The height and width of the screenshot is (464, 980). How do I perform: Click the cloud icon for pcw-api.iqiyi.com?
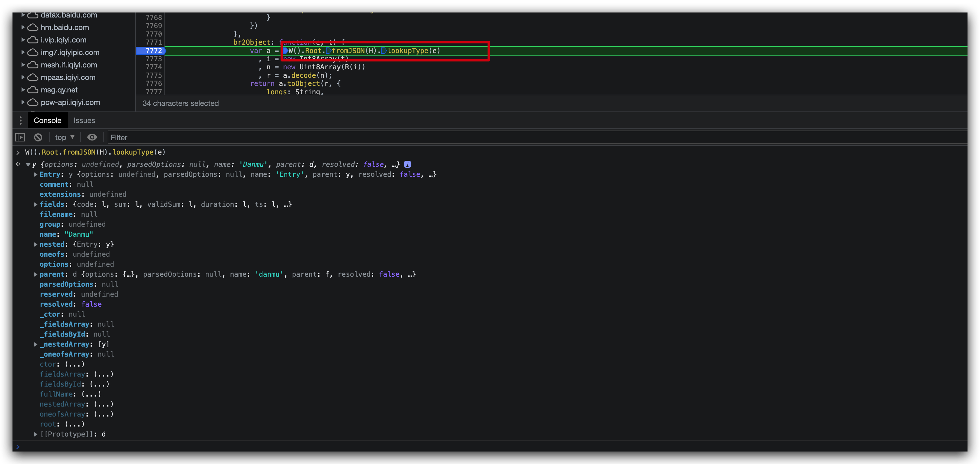(33, 103)
